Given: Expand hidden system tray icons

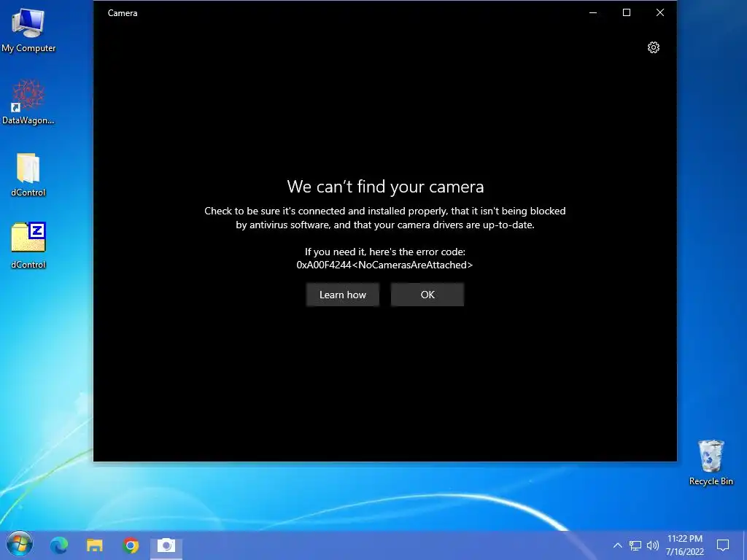Looking at the screenshot, I should [x=617, y=545].
